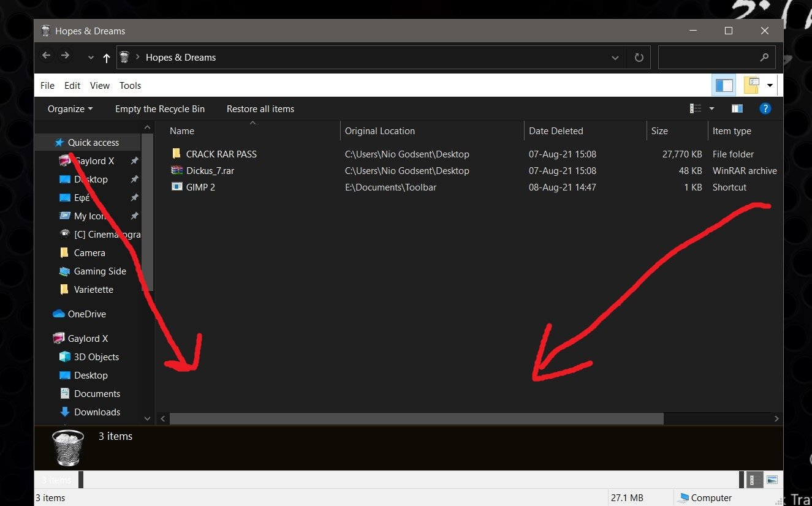Viewport: 812px width, 506px height.
Task: Click Empty the Recycle Bin
Action: tap(160, 109)
